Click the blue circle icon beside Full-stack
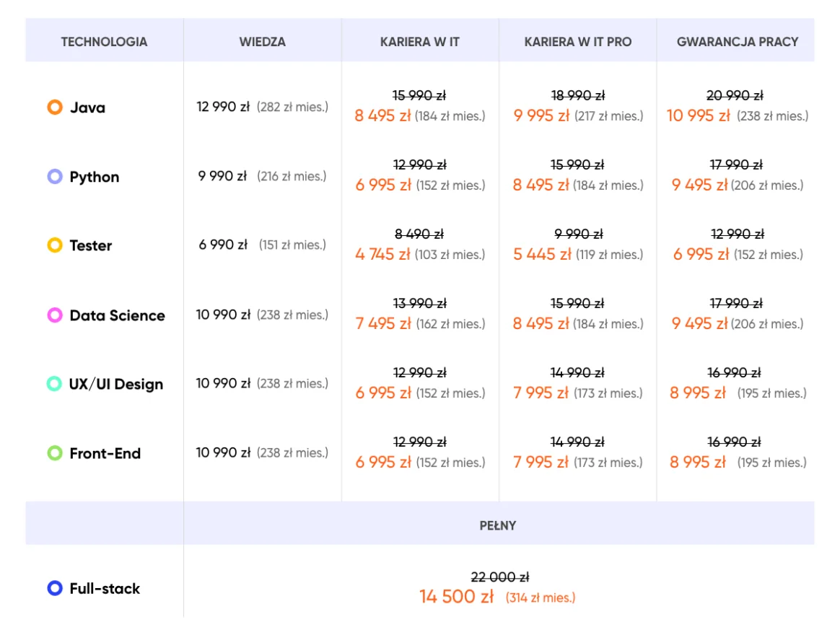Screen dimensions: 840x635 click(x=55, y=588)
